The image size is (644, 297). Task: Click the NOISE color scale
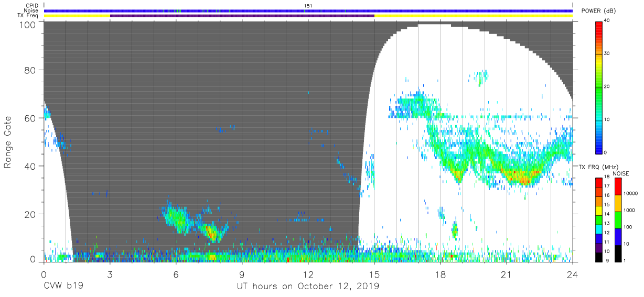coord(618,219)
